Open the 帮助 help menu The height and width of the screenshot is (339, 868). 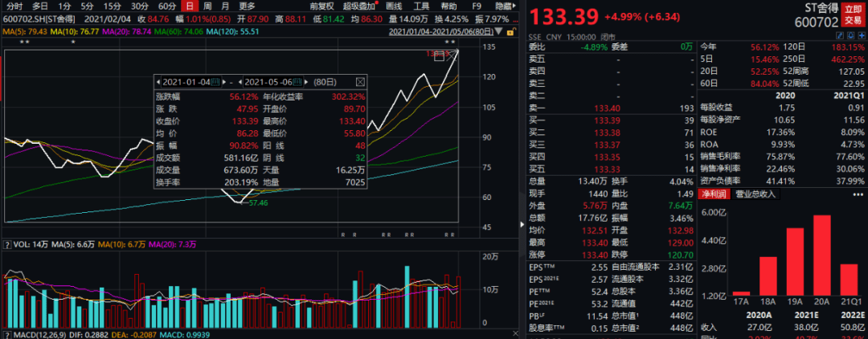(449, 6)
